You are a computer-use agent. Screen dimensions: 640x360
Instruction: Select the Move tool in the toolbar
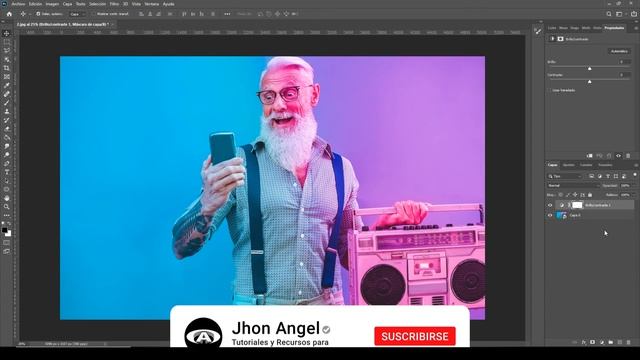click(x=6, y=33)
